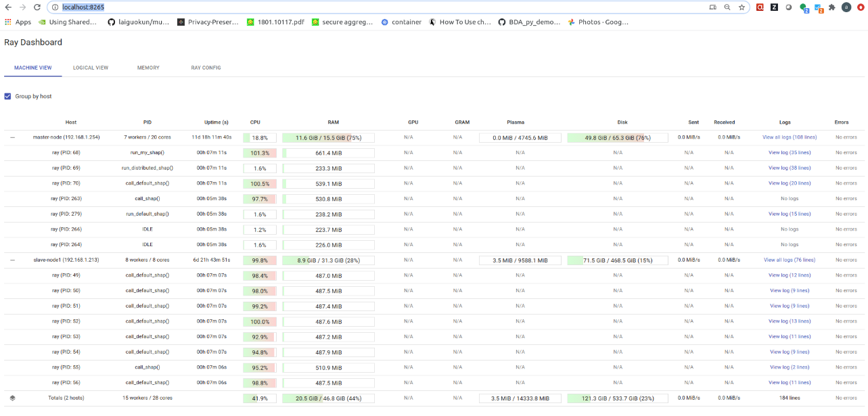Open the Apps grid in bookmarks bar
Image resolution: width=868 pixels, height=416 pixels.
click(18, 22)
